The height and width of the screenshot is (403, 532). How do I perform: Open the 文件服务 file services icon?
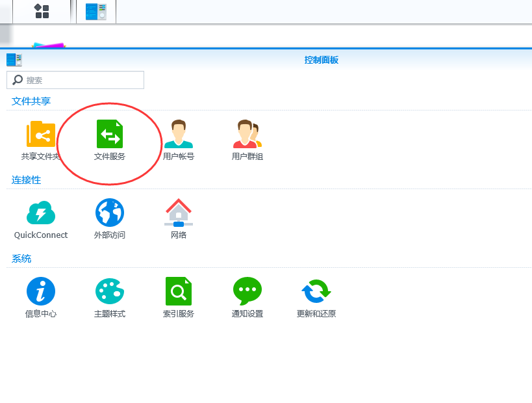point(110,134)
